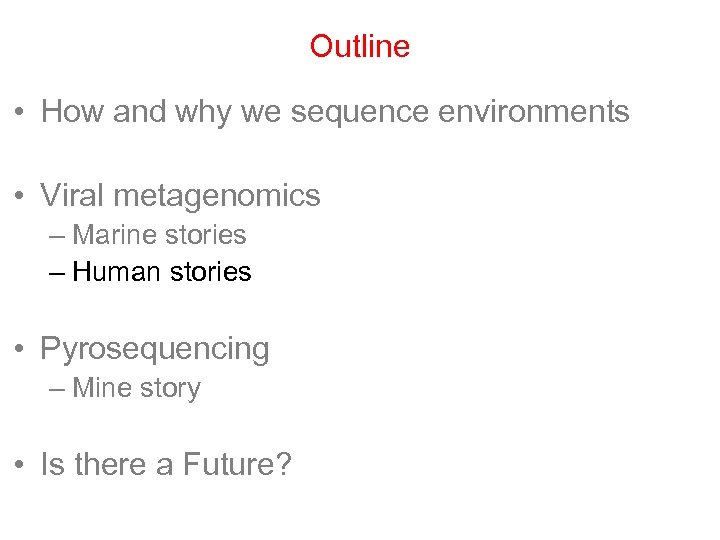This screenshot has height=540, width=720.
Task: Select the "Pyrosequencing" bullet text
Action: [x=155, y=349]
